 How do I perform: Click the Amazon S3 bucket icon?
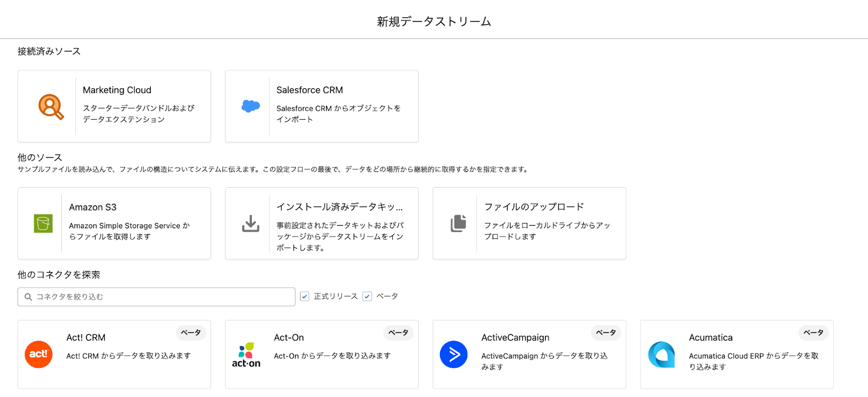coord(43,223)
